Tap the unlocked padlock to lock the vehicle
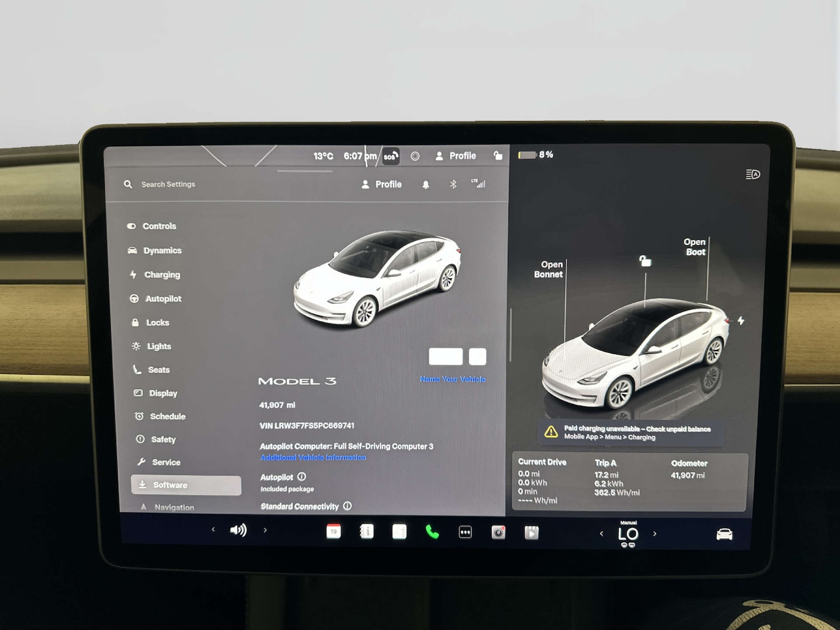840x630 pixels. coord(498,156)
